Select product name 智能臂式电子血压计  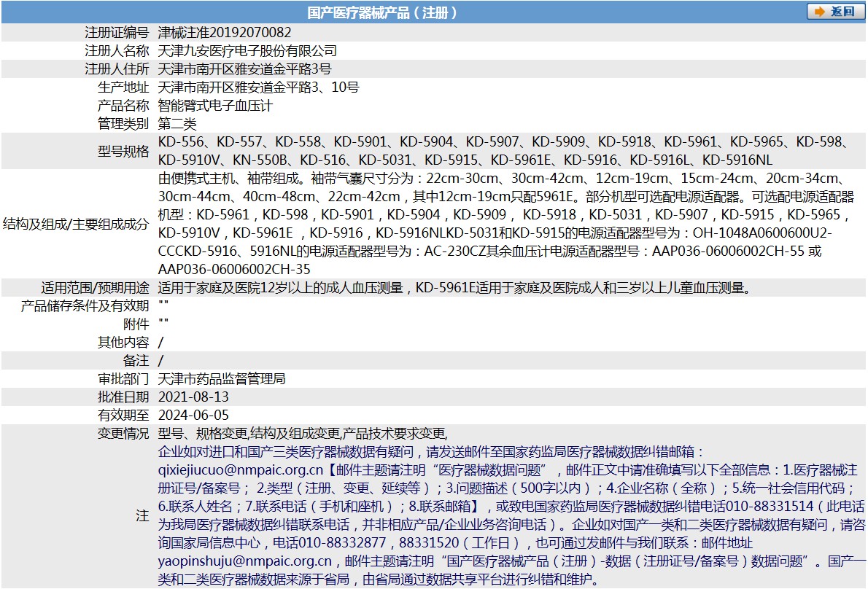point(215,106)
